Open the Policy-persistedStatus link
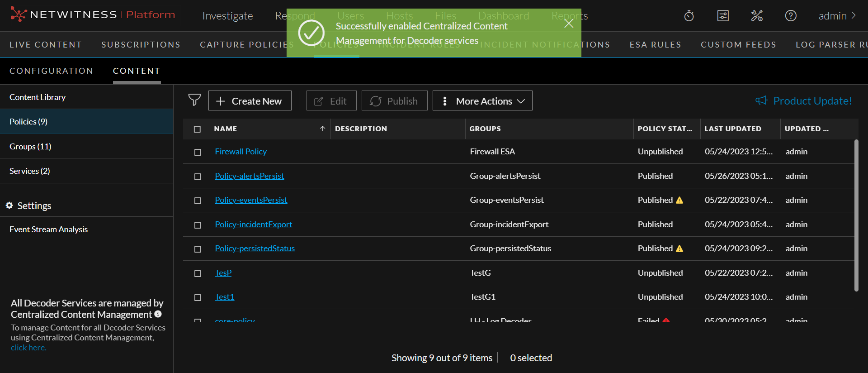868x373 pixels. 255,248
